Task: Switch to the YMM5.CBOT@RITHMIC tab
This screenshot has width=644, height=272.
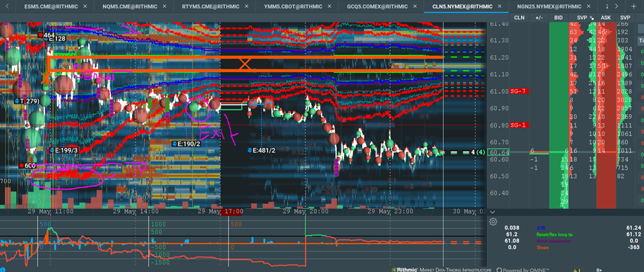Action: (x=293, y=7)
